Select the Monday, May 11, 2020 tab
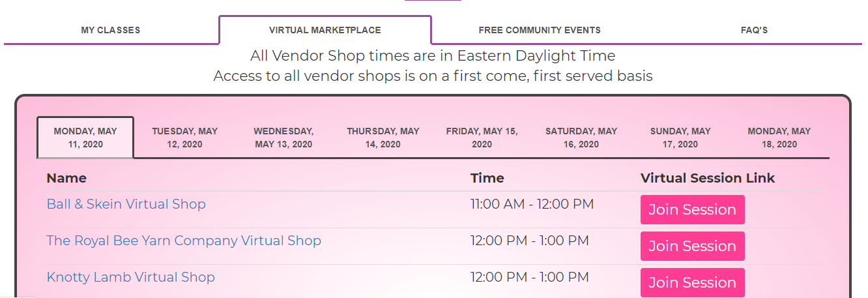868x298 pixels. pyautogui.click(x=85, y=138)
